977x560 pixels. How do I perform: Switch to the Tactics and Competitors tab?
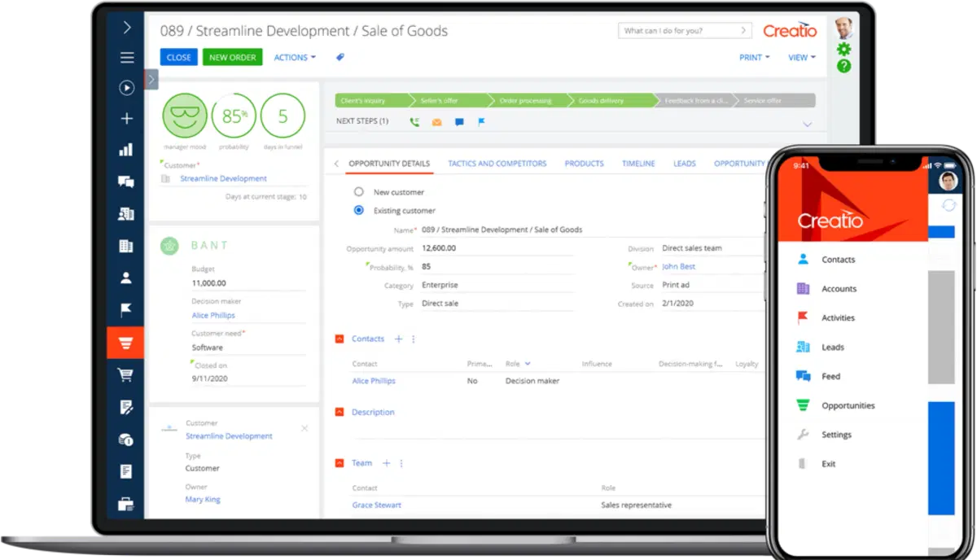pos(497,164)
